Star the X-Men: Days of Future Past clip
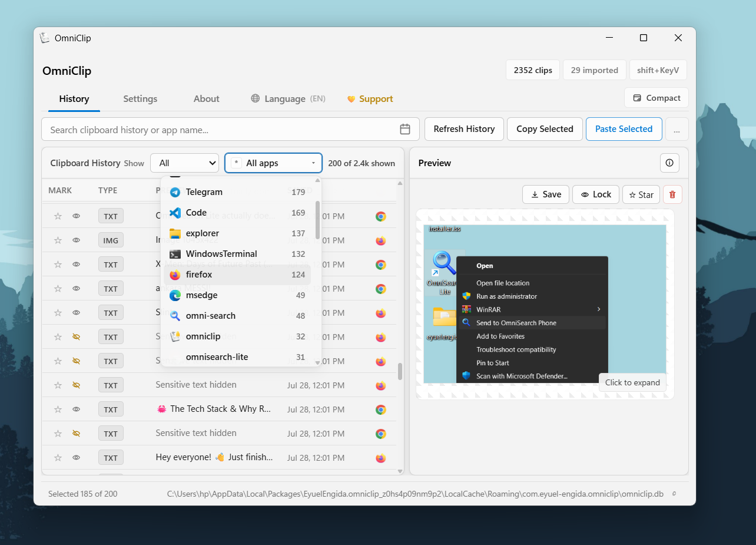756x545 pixels. click(x=58, y=265)
